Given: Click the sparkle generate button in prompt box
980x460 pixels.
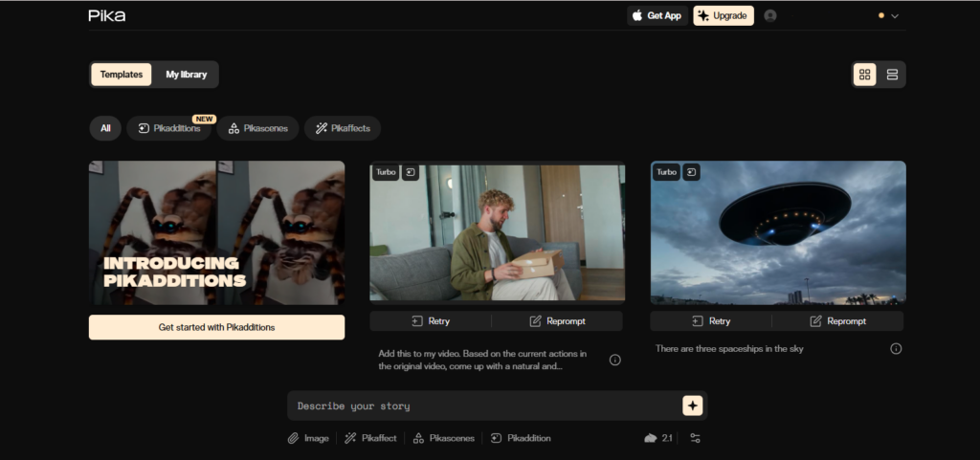Looking at the screenshot, I should tap(692, 405).
